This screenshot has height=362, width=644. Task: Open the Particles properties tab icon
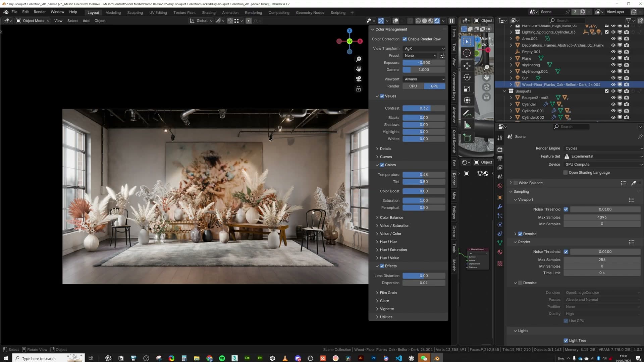[500, 216]
